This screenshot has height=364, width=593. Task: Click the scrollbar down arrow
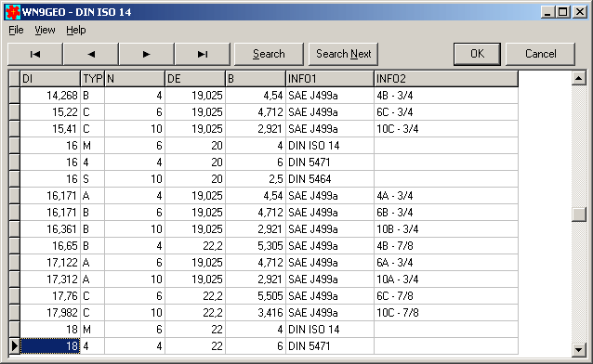coord(579,350)
